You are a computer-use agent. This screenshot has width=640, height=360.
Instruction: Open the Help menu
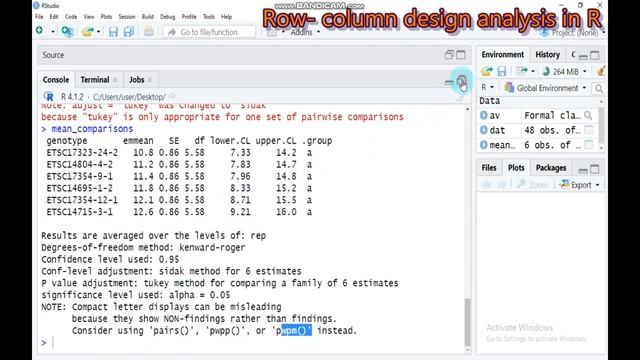click(227, 17)
